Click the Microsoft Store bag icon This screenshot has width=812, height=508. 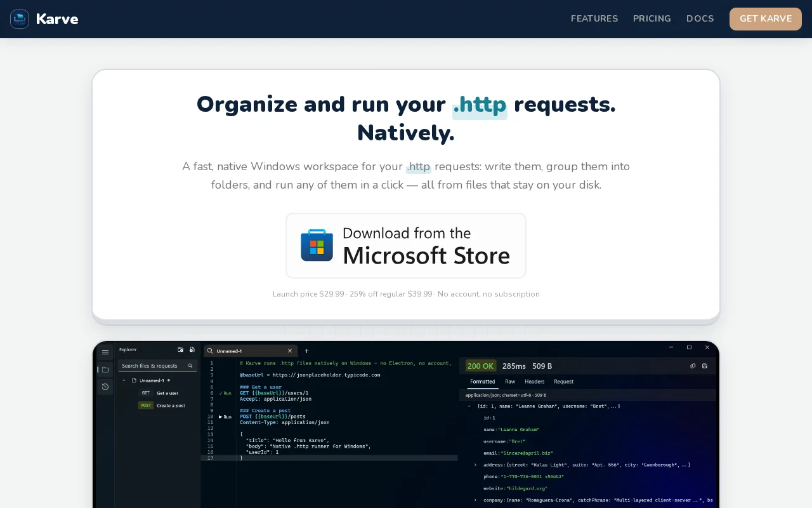pyautogui.click(x=317, y=245)
